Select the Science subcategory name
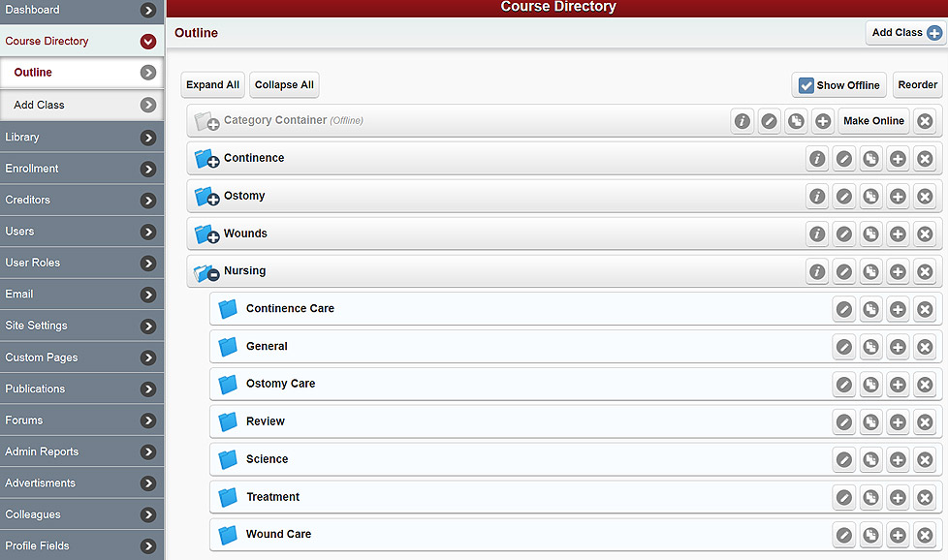 coord(267,459)
